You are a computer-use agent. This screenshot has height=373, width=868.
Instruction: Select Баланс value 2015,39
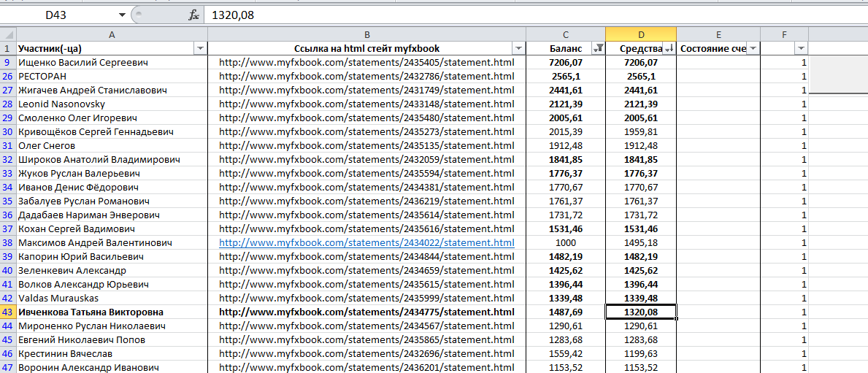tap(565, 131)
